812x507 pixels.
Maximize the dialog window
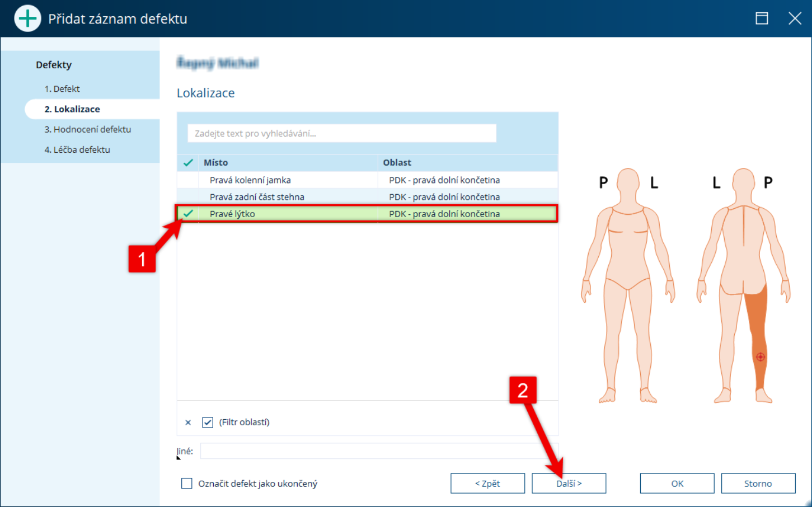[x=762, y=18]
